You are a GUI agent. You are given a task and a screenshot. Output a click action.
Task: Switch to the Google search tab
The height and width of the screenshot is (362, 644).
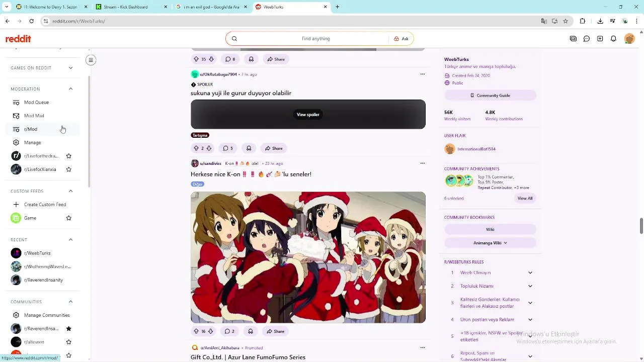point(211,7)
